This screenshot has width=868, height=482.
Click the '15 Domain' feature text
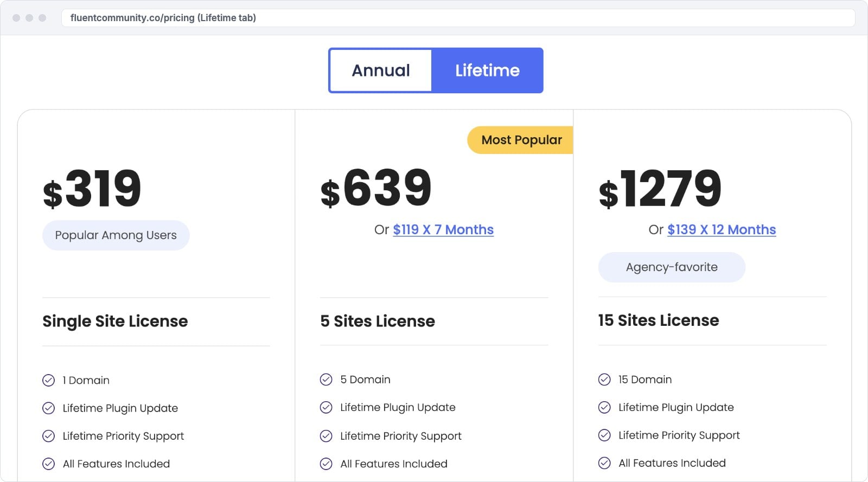(645, 380)
